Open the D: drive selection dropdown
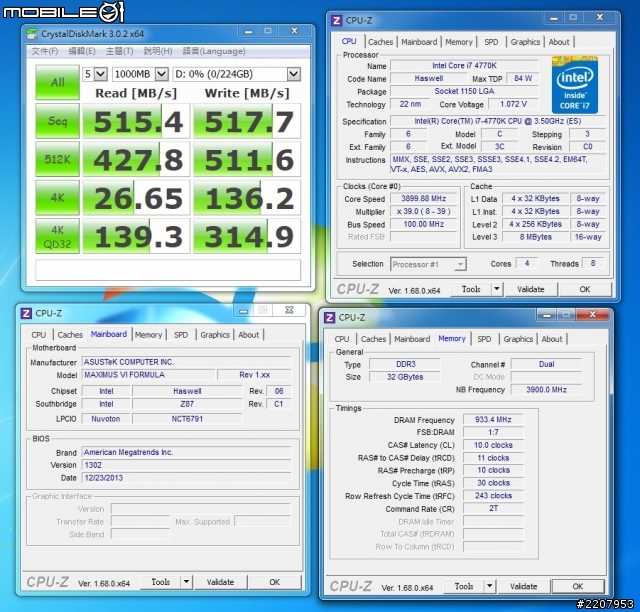This screenshot has height=612, width=640. click(237, 74)
